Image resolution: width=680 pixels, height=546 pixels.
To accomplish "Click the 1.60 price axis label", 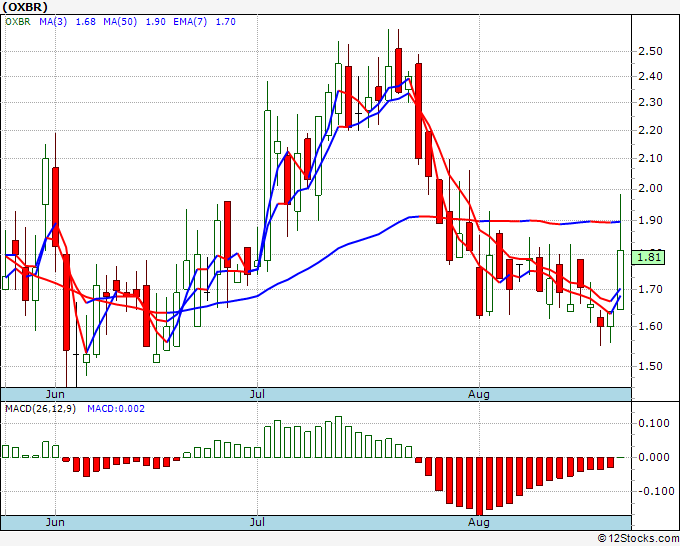I will (651, 326).
